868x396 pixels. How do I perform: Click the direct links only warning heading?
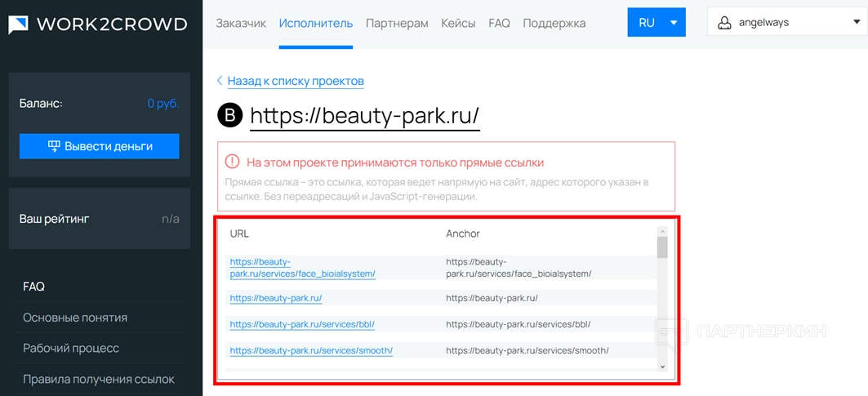[x=395, y=162]
